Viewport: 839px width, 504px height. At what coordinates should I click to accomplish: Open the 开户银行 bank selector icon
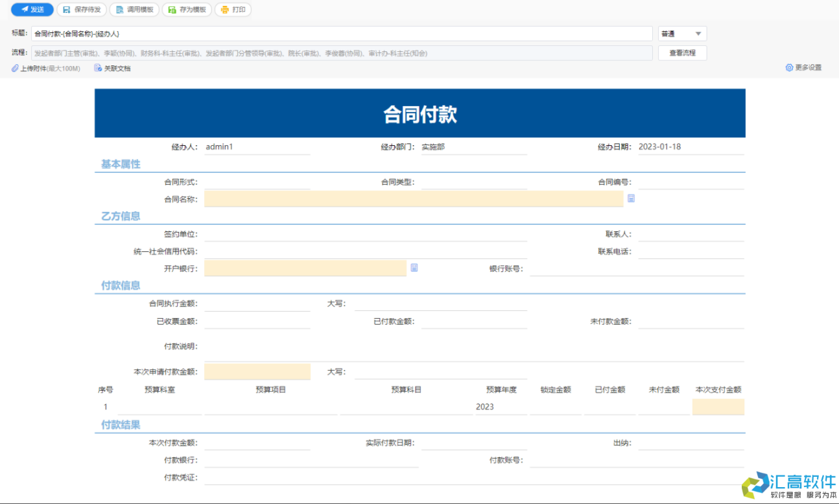point(414,268)
